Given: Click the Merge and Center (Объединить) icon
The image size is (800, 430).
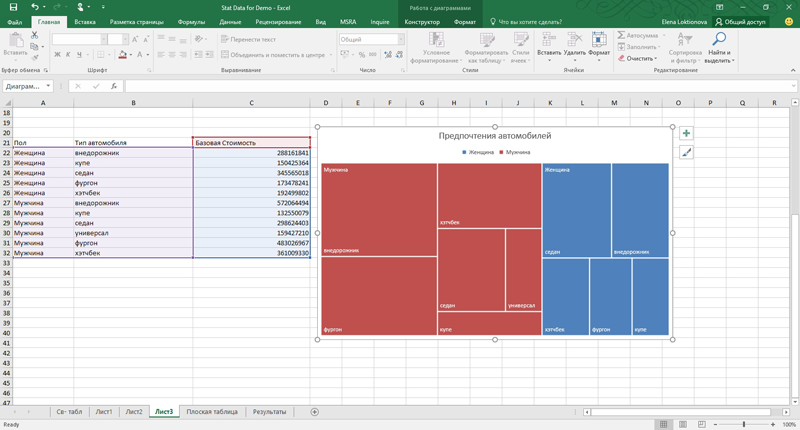Looking at the screenshot, I should point(225,55).
